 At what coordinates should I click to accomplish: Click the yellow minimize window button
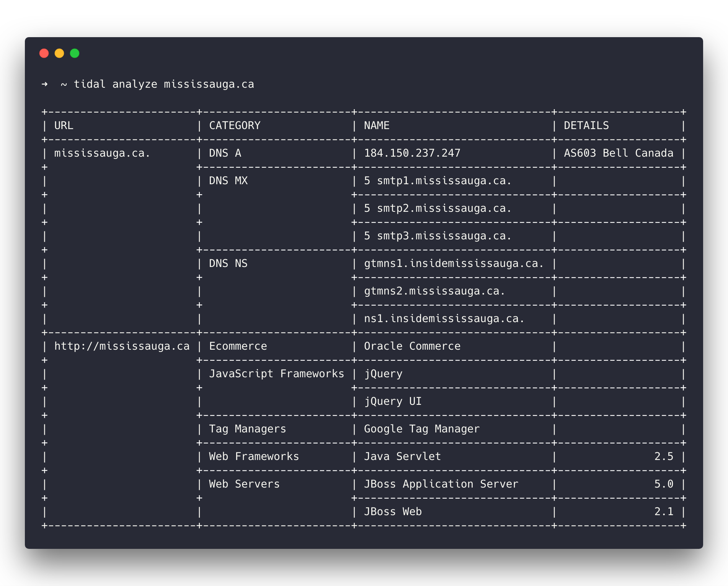coord(59,53)
